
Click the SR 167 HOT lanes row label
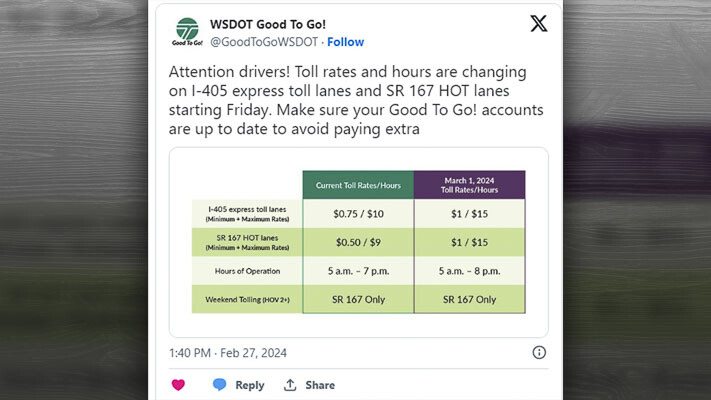click(246, 242)
